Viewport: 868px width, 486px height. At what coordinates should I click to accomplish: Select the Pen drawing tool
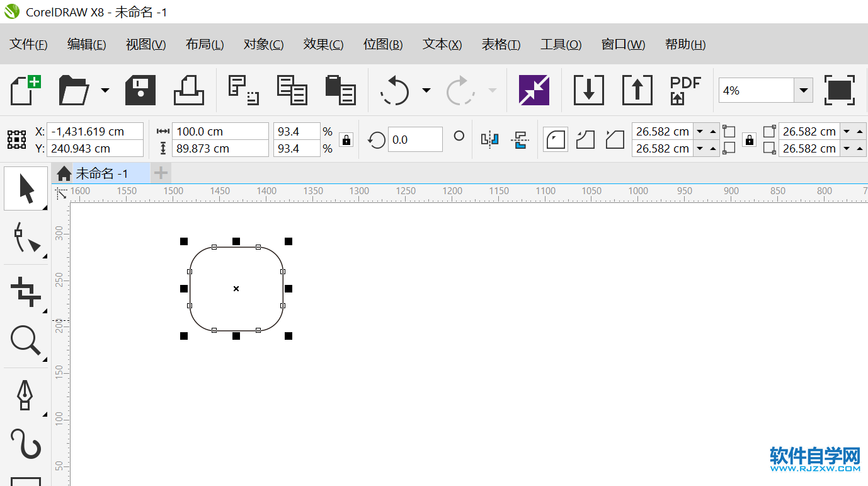point(25,395)
